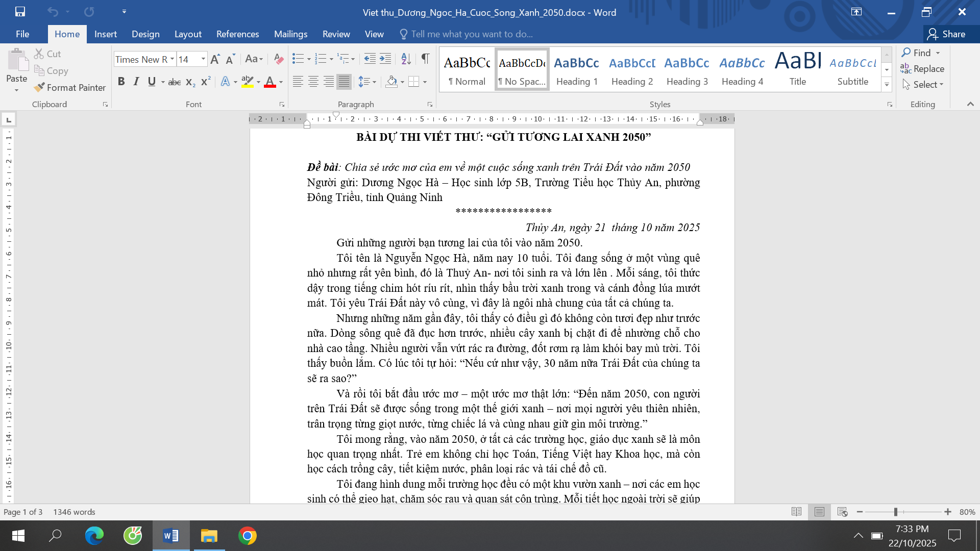This screenshot has height=551, width=980.
Task: Apply red font color swatch
Action: [270, 82]
